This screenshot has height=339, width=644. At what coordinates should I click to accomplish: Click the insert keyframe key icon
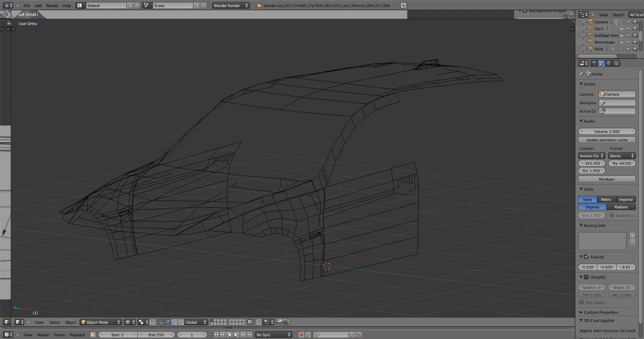(x=352, y=335)
